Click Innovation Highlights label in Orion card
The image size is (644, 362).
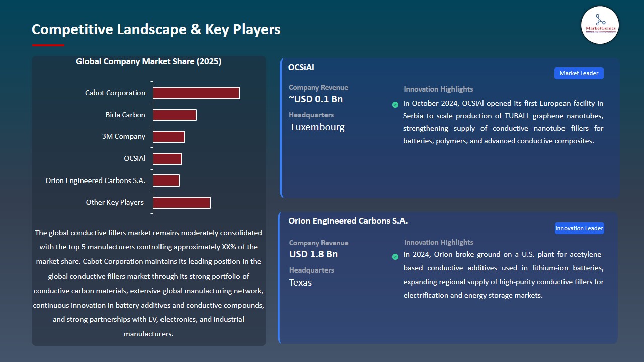coord(439,242)
